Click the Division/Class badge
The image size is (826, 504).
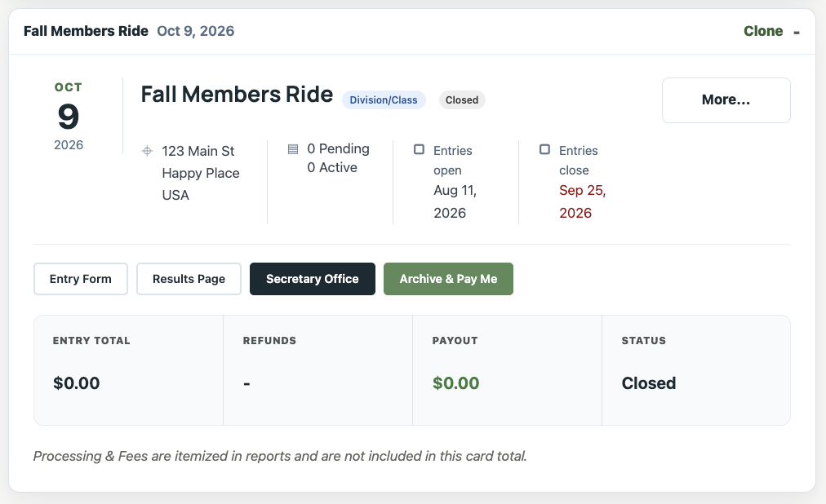coord(384,100)
